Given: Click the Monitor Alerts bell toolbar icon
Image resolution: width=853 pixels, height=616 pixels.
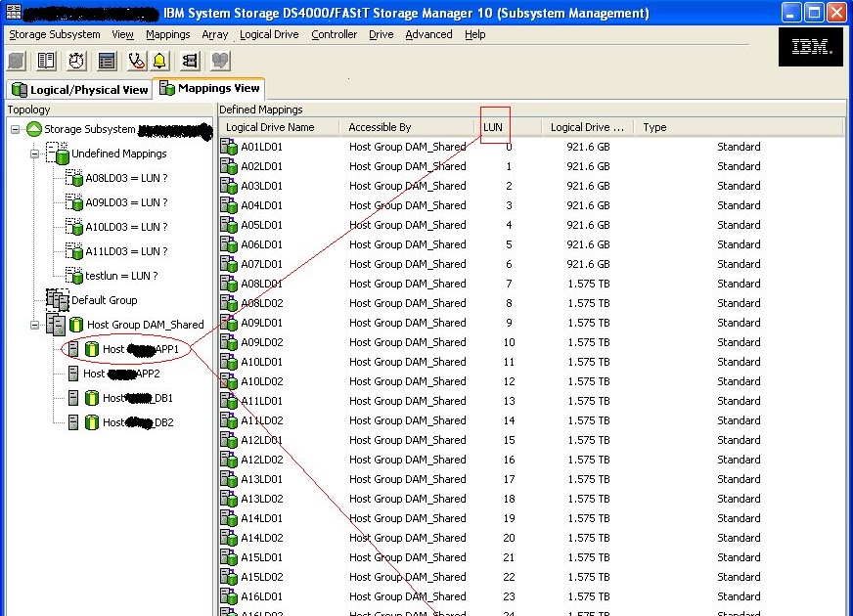Looking at the screenshot, I should click(x=161, y=61).
